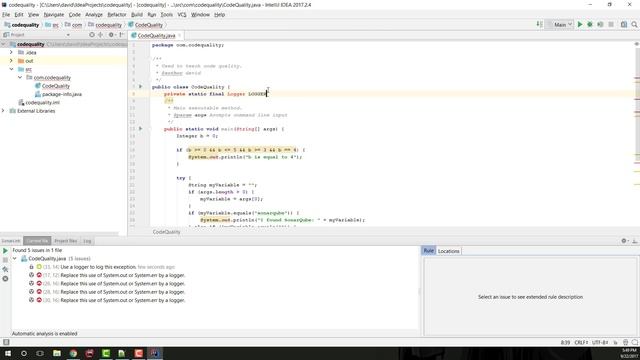Viewport: 640px width, 360px height.
Task: Click the lock read-only icon in status bar
Action: (x=616, y=342)
